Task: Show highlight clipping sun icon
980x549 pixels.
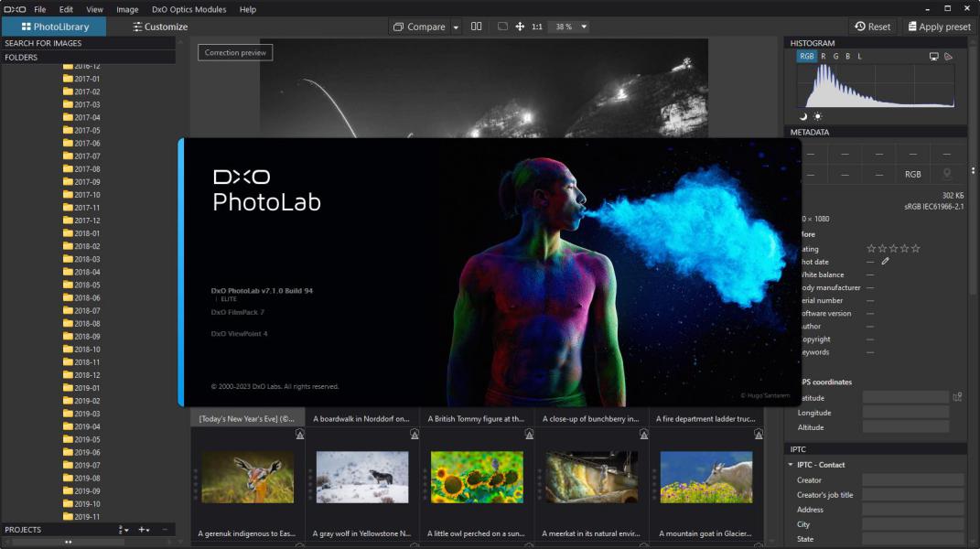Action: [x=817, y=116]
